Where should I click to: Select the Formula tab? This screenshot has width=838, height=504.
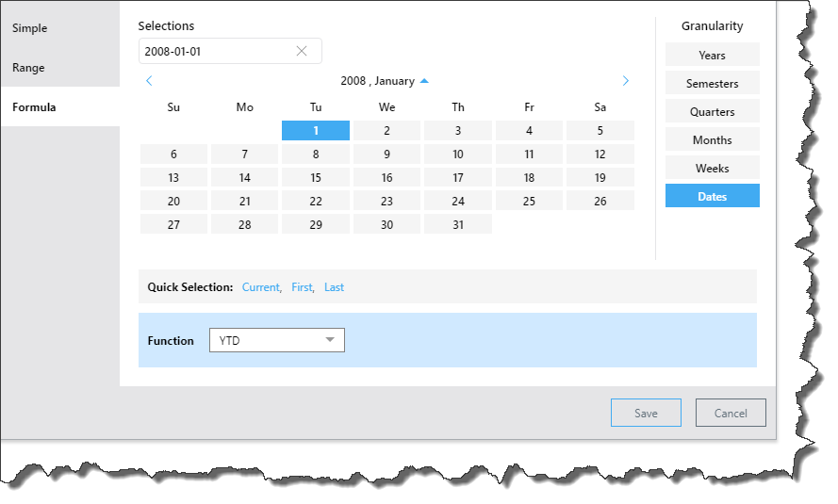(x=34, y=107)
